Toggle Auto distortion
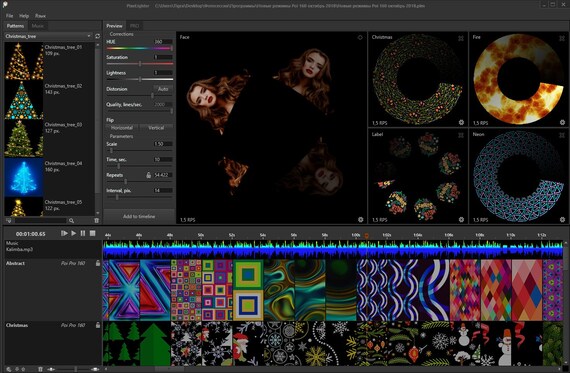 pyautogui.click(x=163, y=89)
